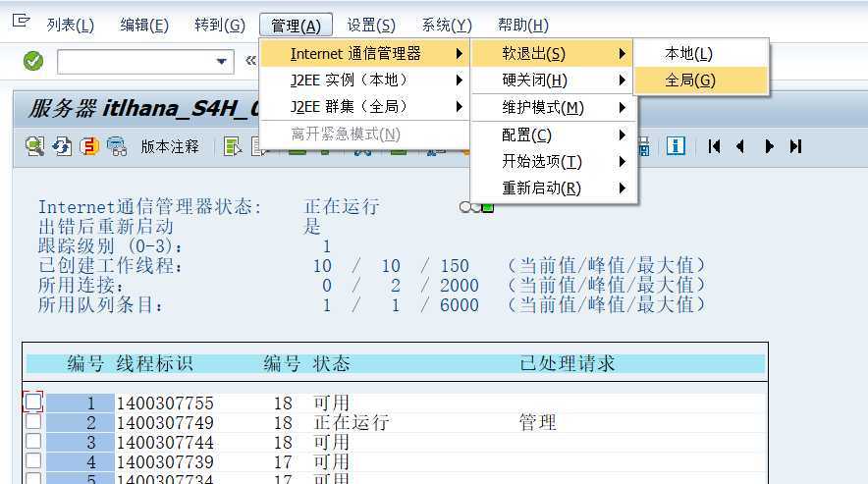Click the 跟踪级别 (0-3) label

click(110, 245)
